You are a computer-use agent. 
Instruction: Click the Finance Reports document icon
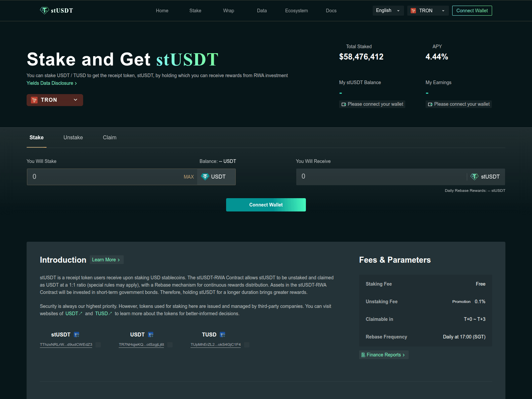[x=363, y=355]
